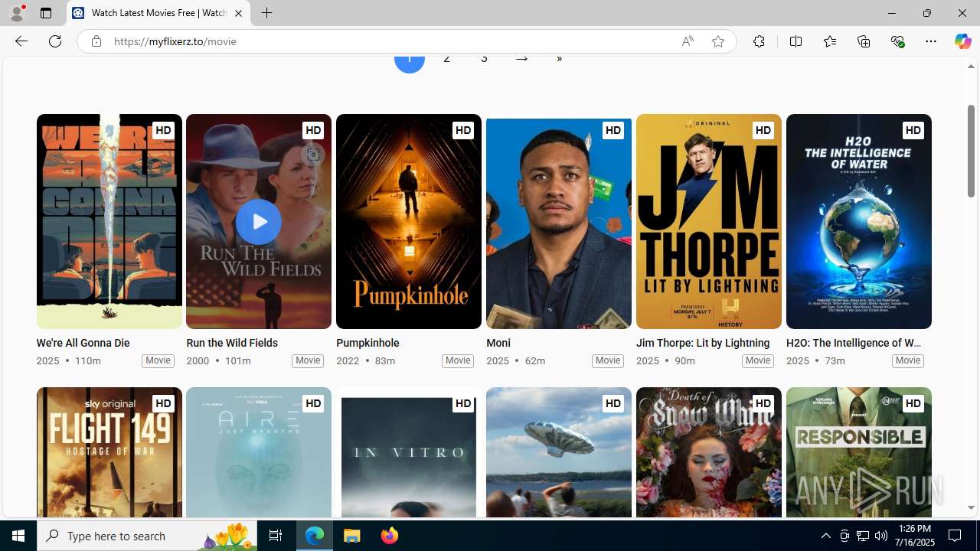This screenshot has width=980, height=551.
Task: Close the Watch Latest Movies tab
Action: coord(238,13)
